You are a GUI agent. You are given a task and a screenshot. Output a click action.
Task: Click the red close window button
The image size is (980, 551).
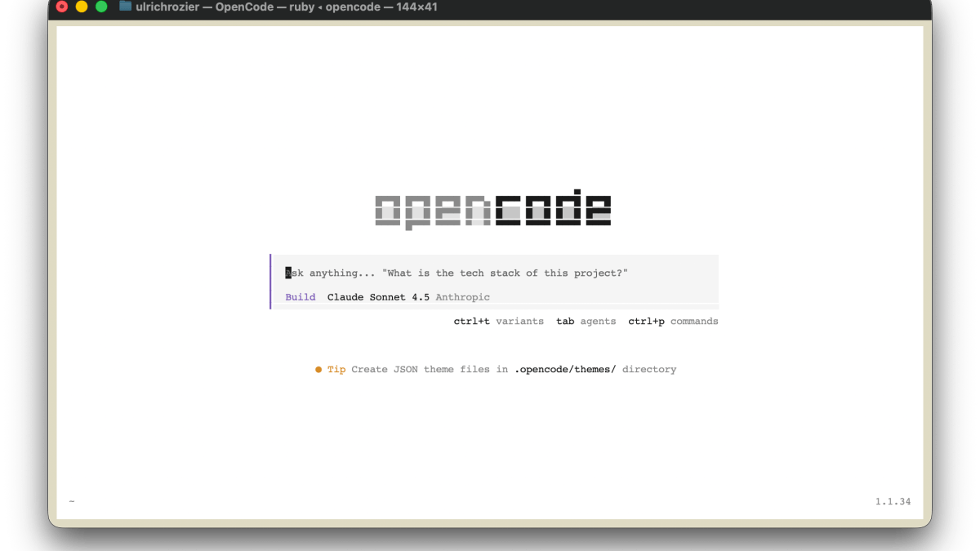(x=61, y=7)
